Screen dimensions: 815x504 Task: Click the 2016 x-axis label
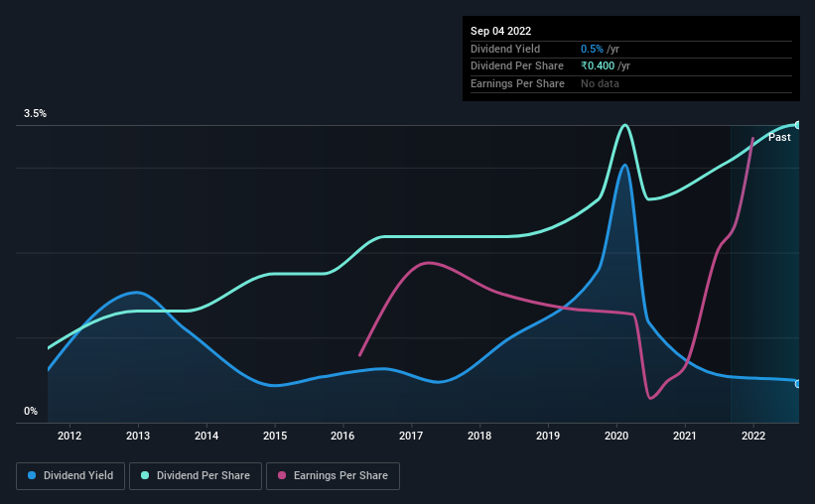point(342,436)
